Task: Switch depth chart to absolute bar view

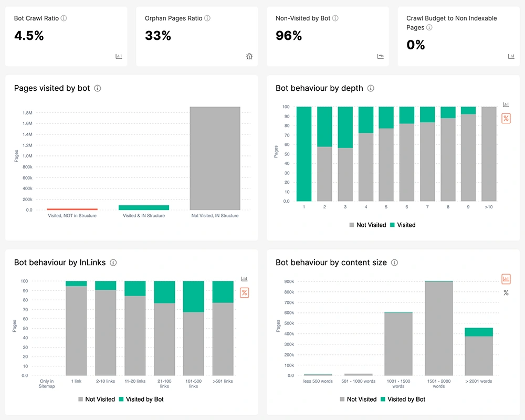Action: coord(506,104)
